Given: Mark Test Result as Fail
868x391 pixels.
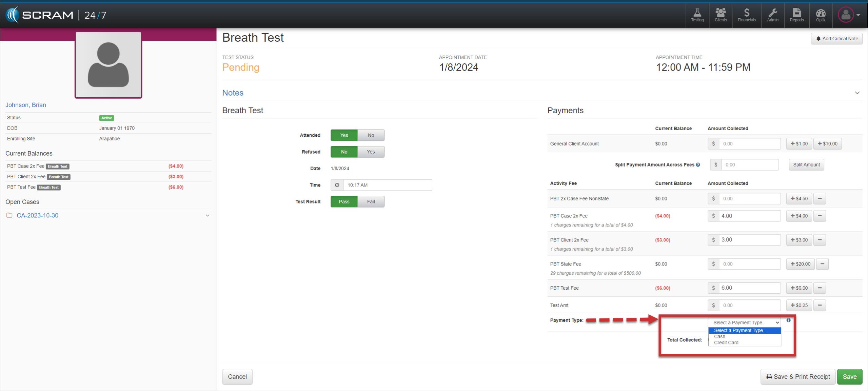Looking at the screenshot, I should pyautogui.click(x=371, y=202).
